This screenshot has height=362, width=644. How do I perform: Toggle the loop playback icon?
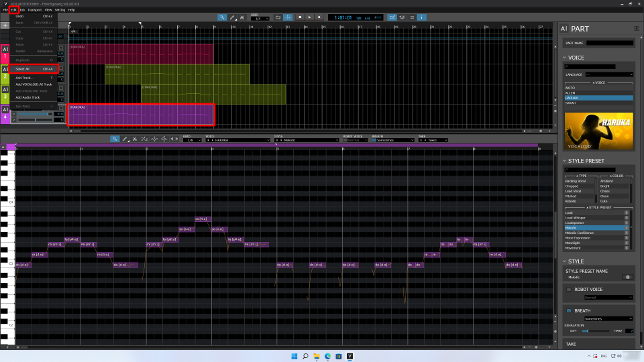click(278, 17)
